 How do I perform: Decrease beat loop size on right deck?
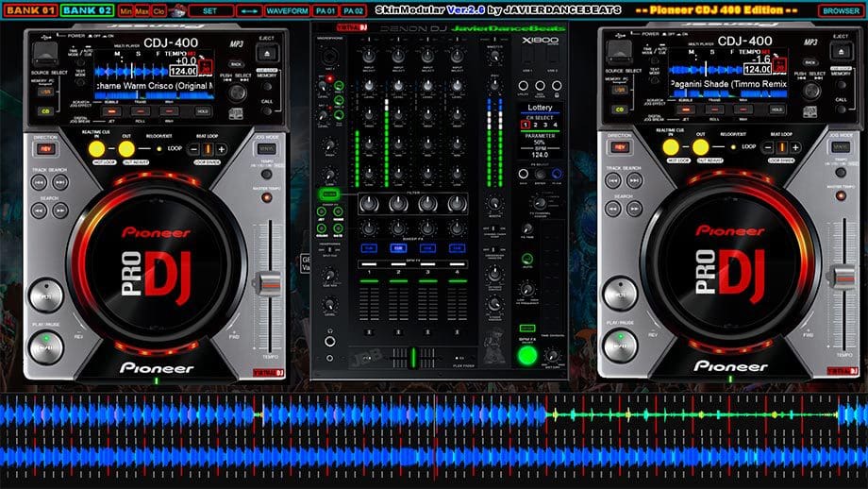click(x=768, y=147)
